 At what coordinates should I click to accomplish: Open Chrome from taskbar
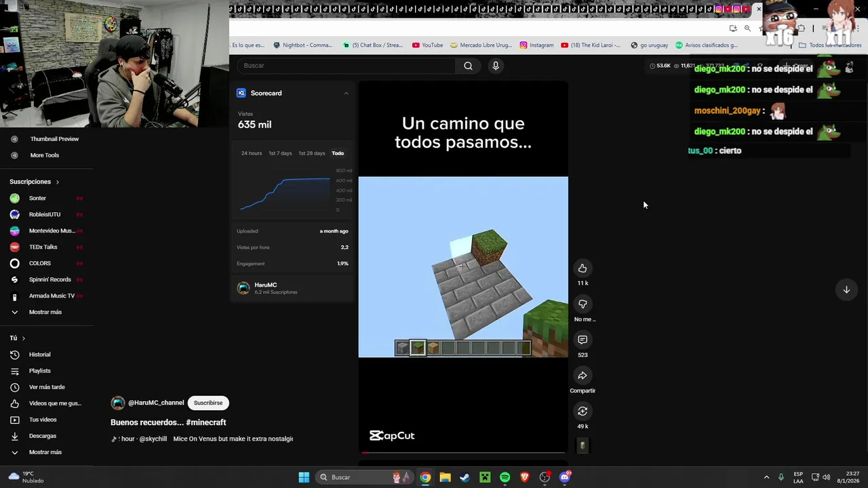click(x=425, y=477)
